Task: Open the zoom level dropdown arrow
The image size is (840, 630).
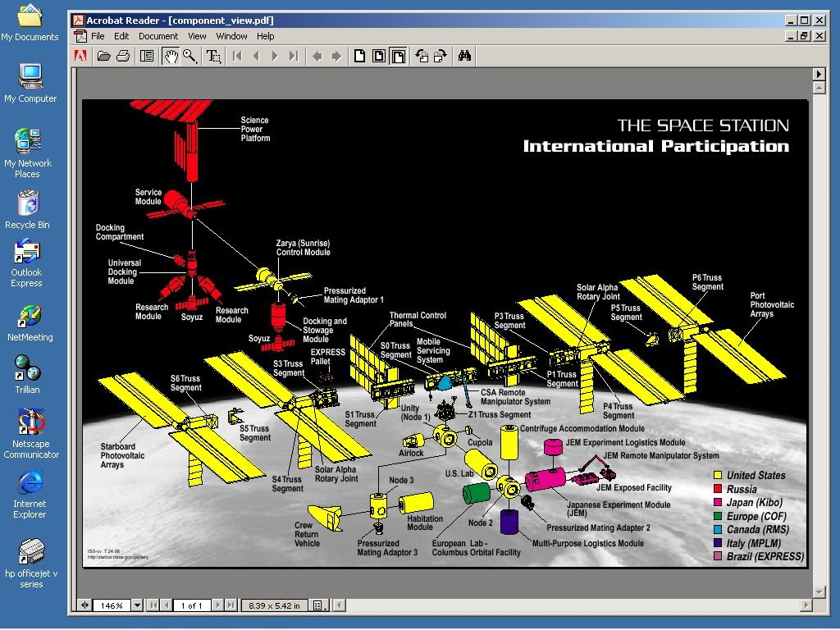Action: point(137,605)
